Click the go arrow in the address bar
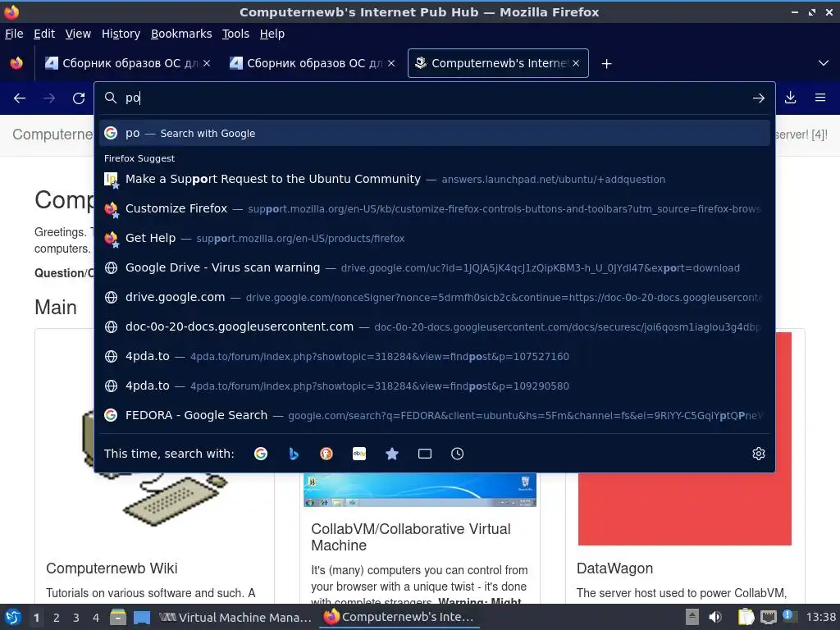840x630 pixels. click(x=758, y=98)
